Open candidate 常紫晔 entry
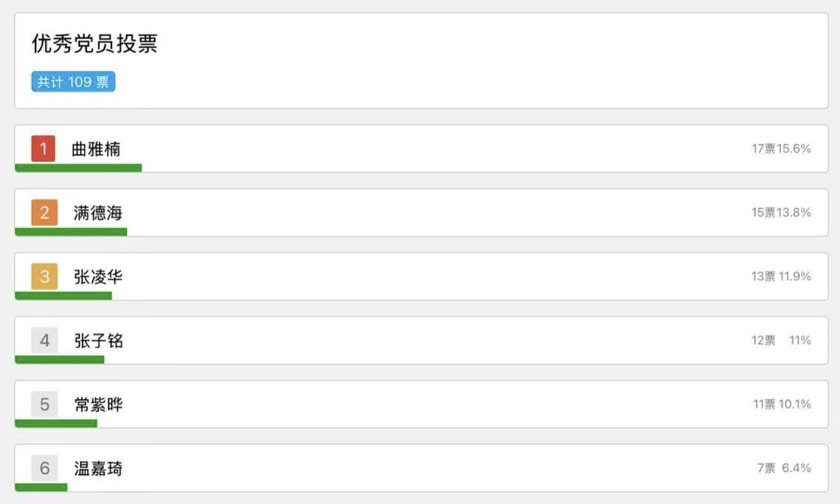Viewport: 840px width, 504px height. (98, 405)
